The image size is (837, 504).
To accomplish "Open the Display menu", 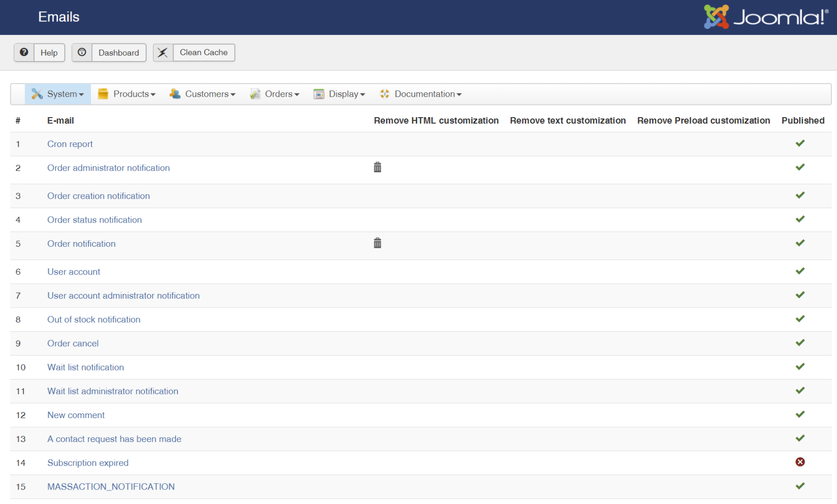I will (x=339, y=94).
